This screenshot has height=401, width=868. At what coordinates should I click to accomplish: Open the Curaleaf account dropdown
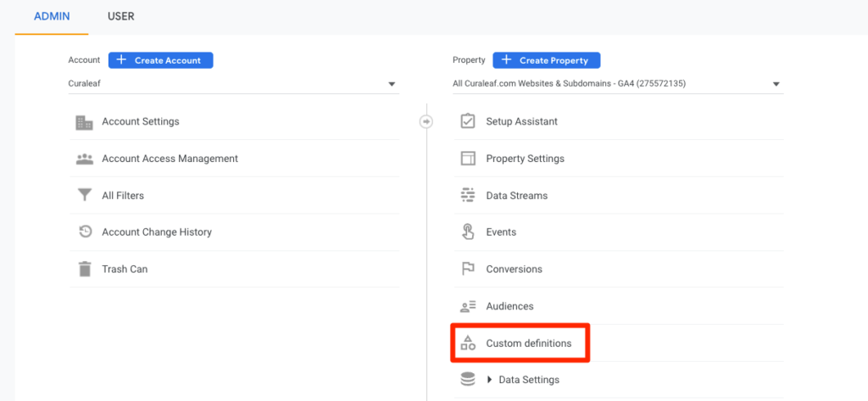pos(233,84)
